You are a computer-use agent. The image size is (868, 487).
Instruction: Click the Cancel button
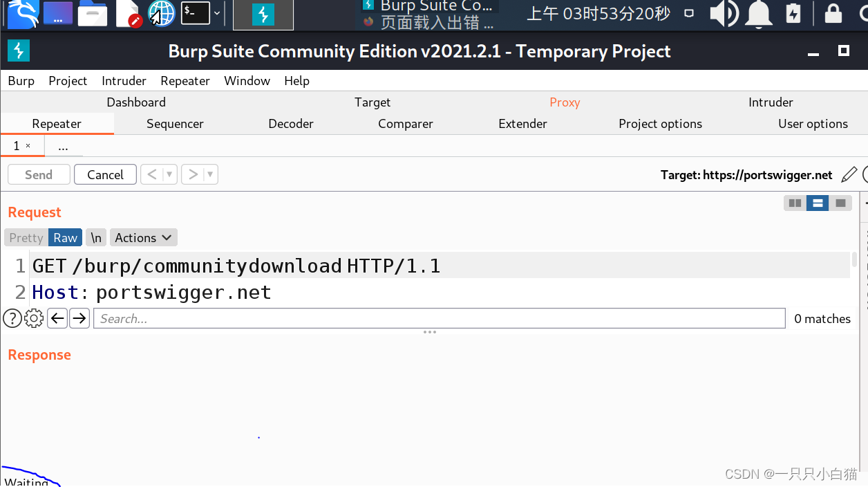[x=105, y=174]
